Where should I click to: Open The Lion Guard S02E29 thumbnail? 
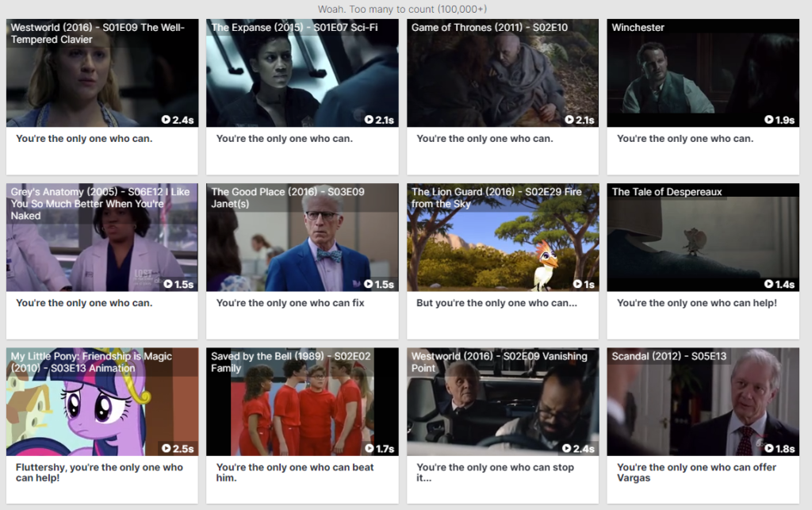click(x=503, y=237)
